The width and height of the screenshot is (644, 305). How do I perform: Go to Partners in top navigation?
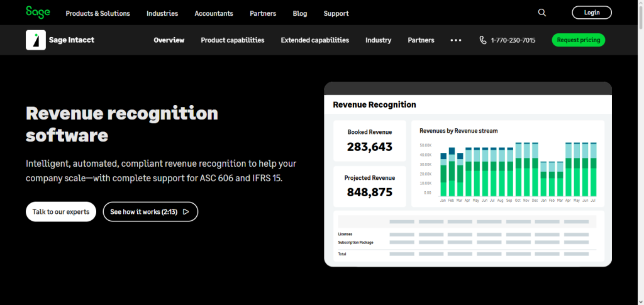(263, 13)
